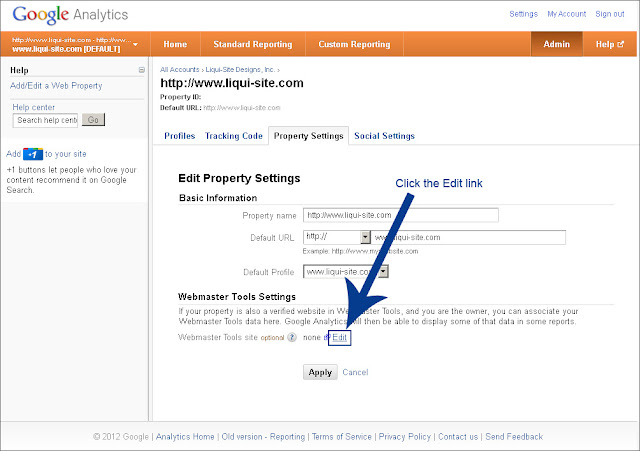Switch to the Social Settings tab
The image size is (640, 451).
click(384, 136)
